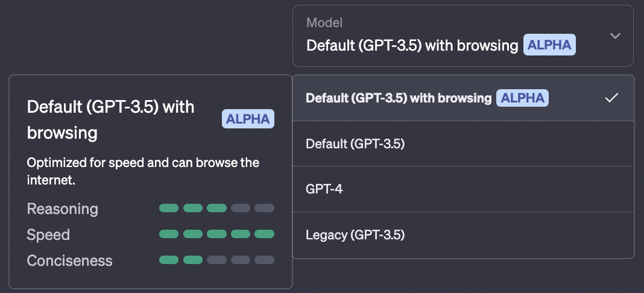The height and width of the screenshot is (293, 644).
Task: Click the "Reasoning" label in the info card
Action: (62, 209)
